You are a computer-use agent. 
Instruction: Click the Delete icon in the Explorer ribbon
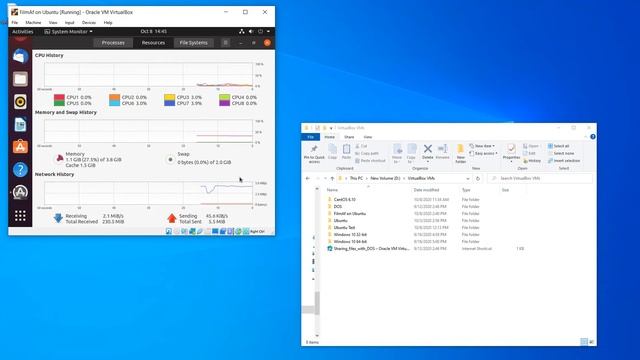coord(428,149)
